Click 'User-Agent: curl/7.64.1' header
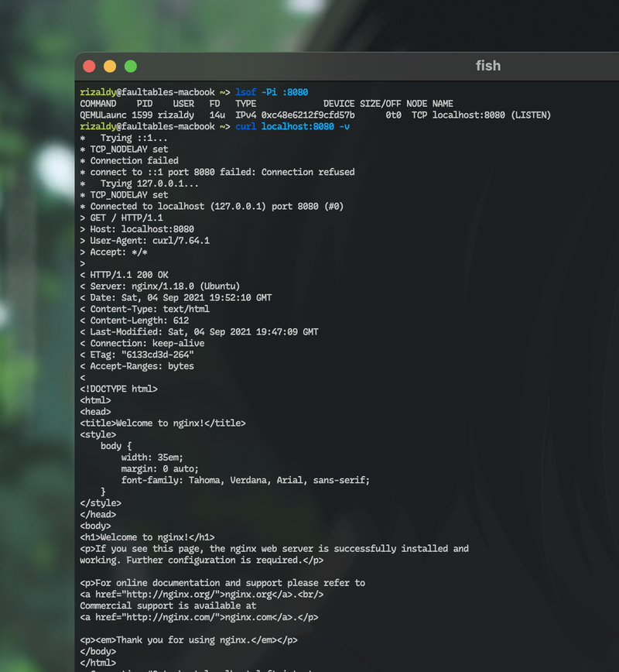Screen dimensions: 619x672 145,241
